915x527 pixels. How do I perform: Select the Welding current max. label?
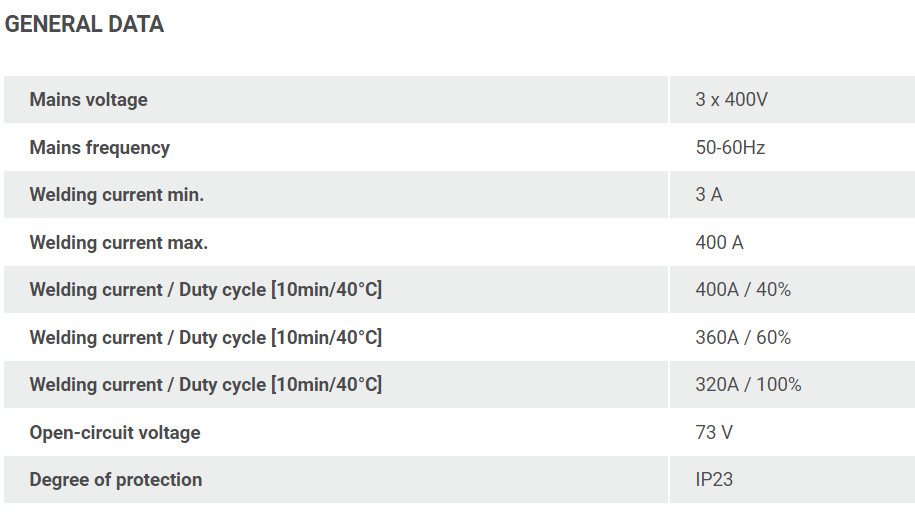(x=118, y=243)
